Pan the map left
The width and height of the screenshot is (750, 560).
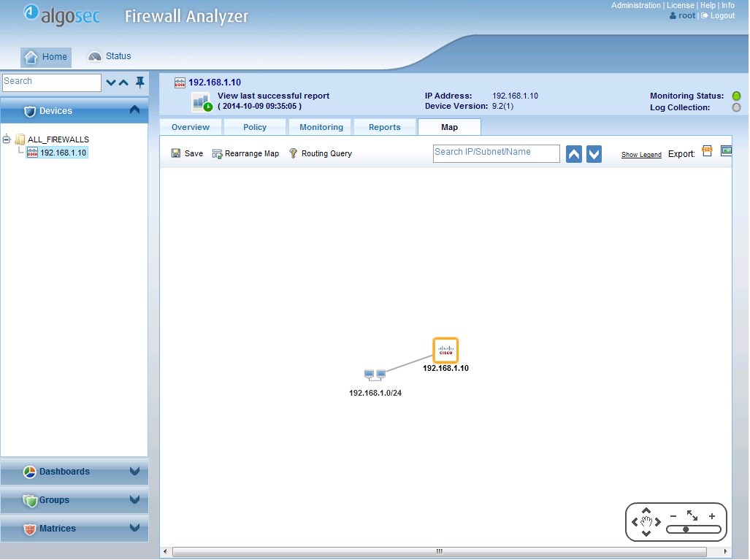click(634, 522)
